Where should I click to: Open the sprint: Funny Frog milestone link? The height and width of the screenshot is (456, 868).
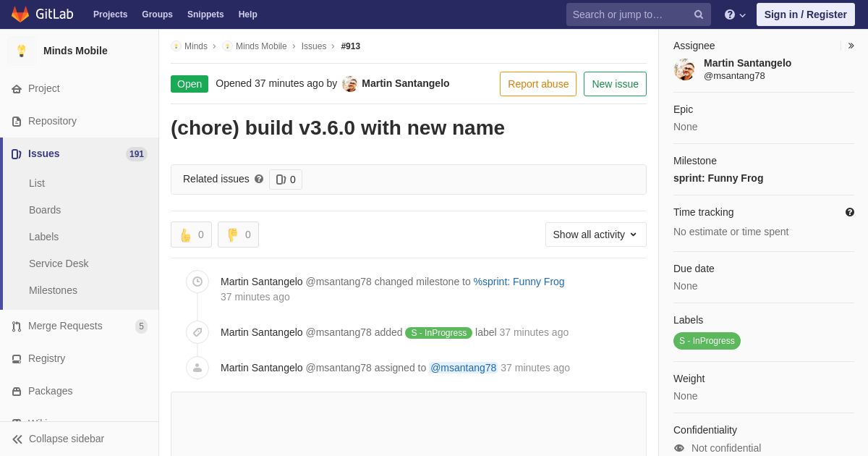(x=519, y=282)
